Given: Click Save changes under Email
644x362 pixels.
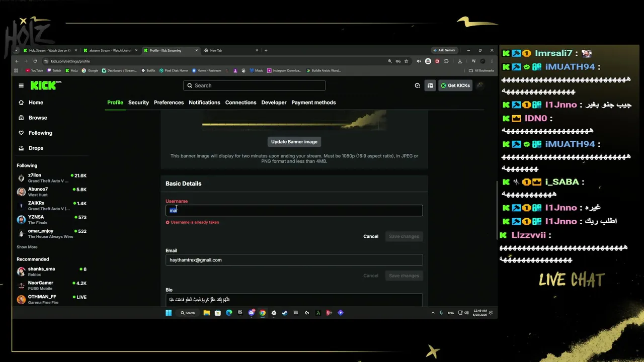Looking at the screenshot, I should click(x=404, y=276).
